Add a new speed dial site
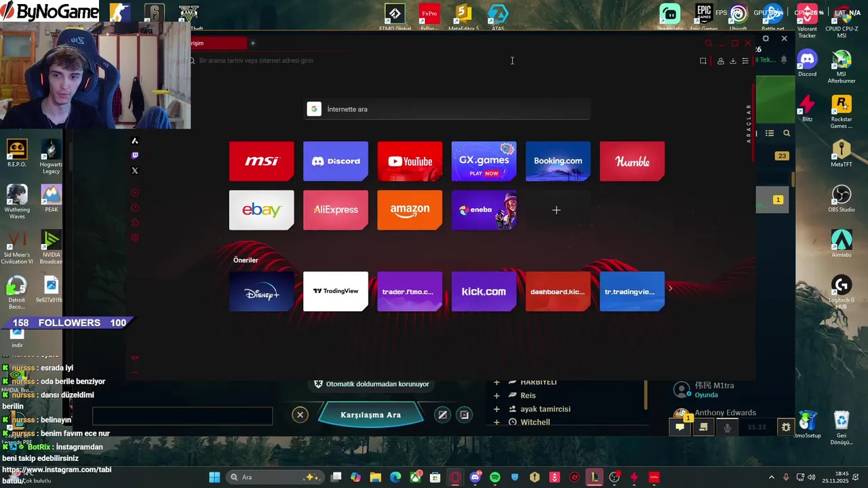The width and height of the screenshot is (868, 488). tap(556, 210)
